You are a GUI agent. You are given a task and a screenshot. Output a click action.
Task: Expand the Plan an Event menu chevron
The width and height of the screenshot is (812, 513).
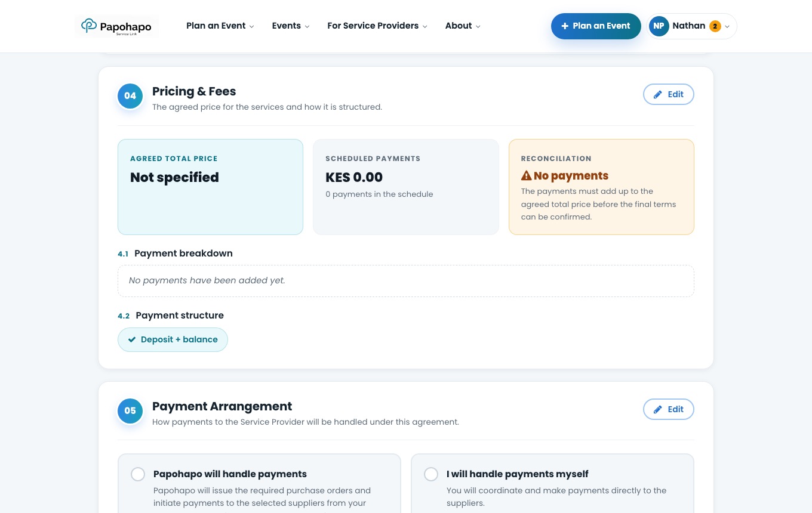coord(251,26)
